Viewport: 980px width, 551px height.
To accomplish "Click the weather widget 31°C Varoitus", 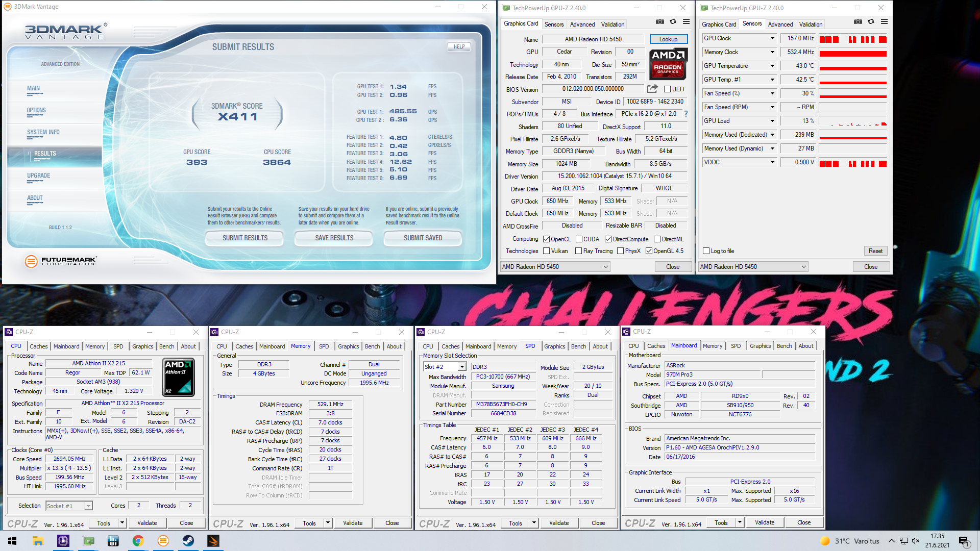I will pyautogui.click(x=850, y=541).
